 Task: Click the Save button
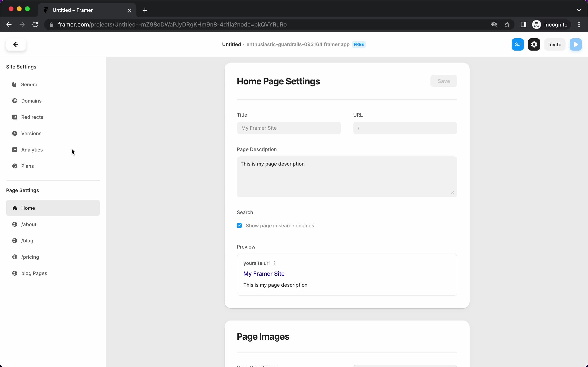click(x=443, y=81)
